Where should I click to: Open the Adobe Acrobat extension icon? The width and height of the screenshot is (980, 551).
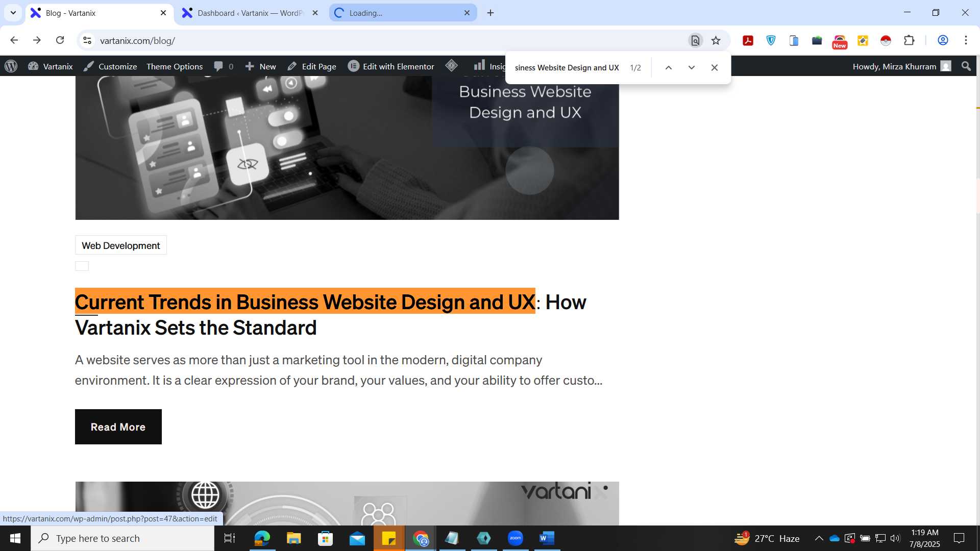pos(748,40)
